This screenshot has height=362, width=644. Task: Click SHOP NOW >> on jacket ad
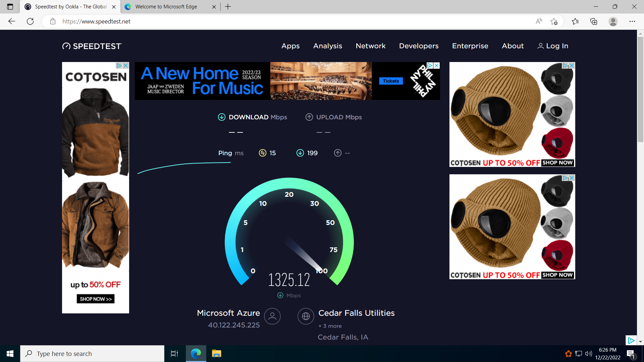click(96, 299)
